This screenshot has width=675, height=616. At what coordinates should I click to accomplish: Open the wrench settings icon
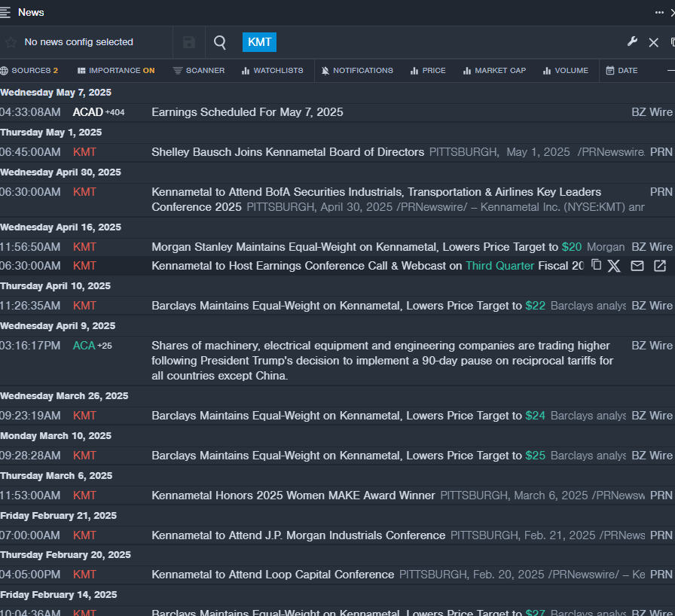pyautogui.click(x=632, y=41)
